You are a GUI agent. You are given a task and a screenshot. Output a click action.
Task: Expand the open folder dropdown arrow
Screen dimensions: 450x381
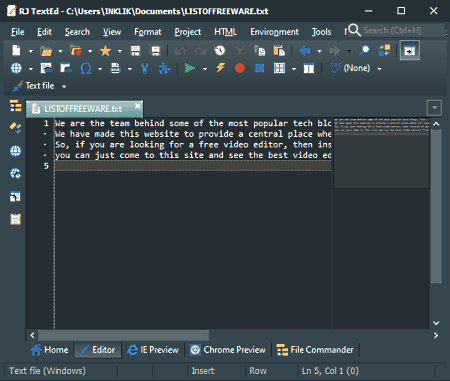pos(60,51)
